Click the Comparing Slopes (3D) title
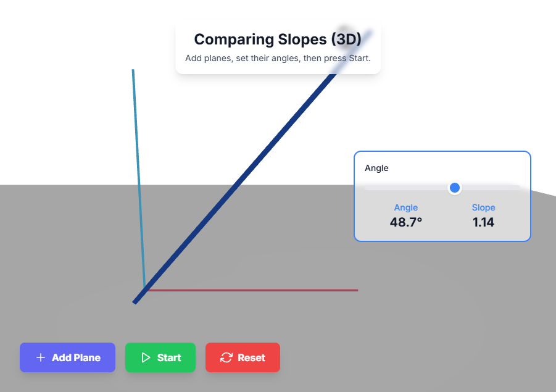556x392 pixels. pos(278,39)
